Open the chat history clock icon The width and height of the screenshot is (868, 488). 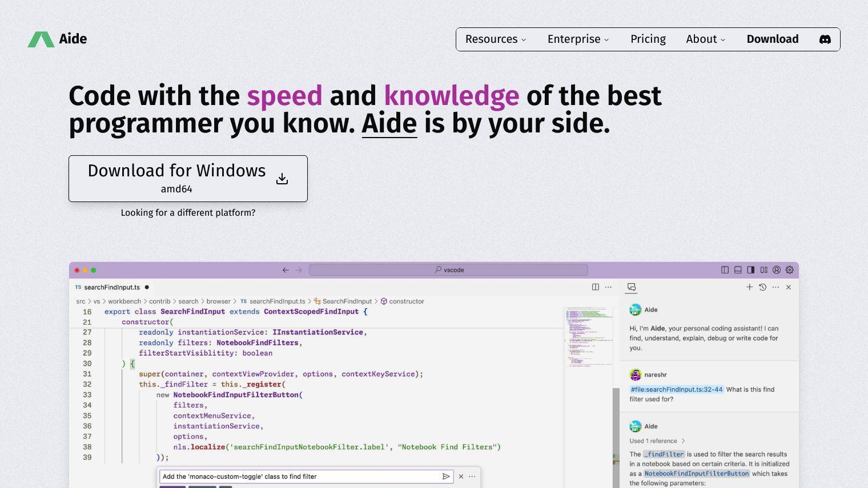pos(762,287)
